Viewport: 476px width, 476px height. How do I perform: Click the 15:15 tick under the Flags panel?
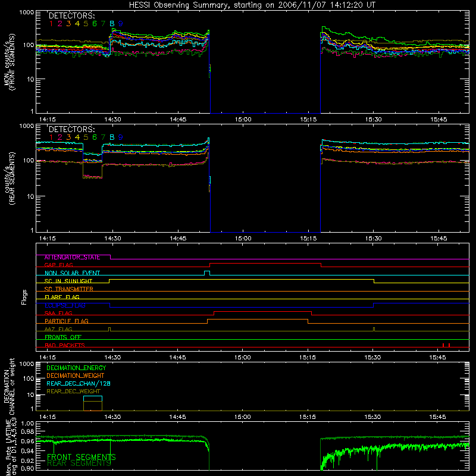tap(308, 358)
